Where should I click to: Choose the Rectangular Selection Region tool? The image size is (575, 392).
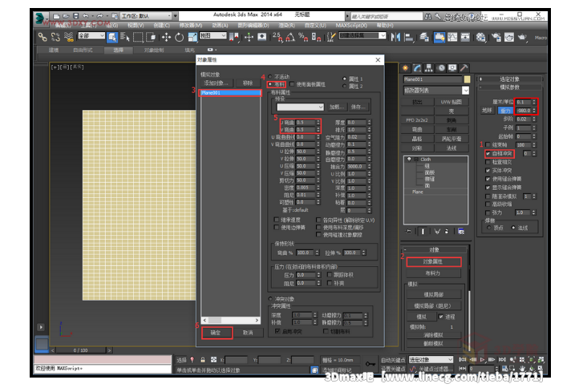pos(138,37)
